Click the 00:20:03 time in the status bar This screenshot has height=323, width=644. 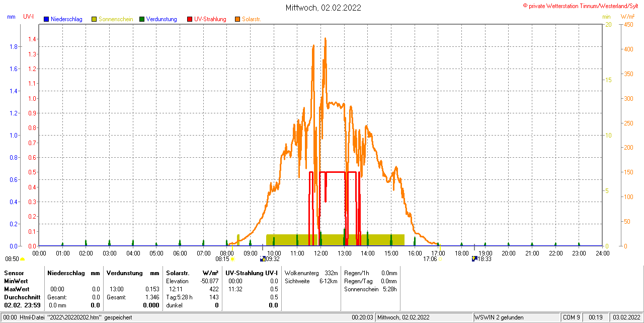363,317
